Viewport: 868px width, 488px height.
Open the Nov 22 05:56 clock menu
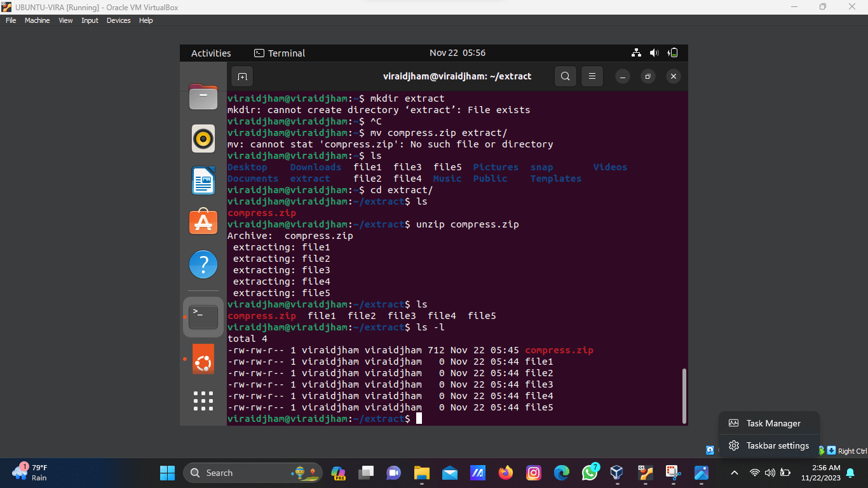(458, 53)
